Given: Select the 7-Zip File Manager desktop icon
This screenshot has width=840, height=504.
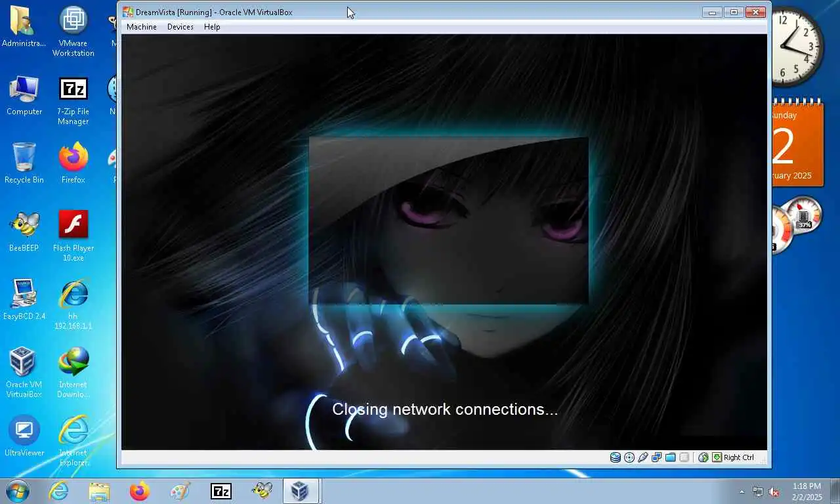Looking at the screenshot, I should point(73,100).
